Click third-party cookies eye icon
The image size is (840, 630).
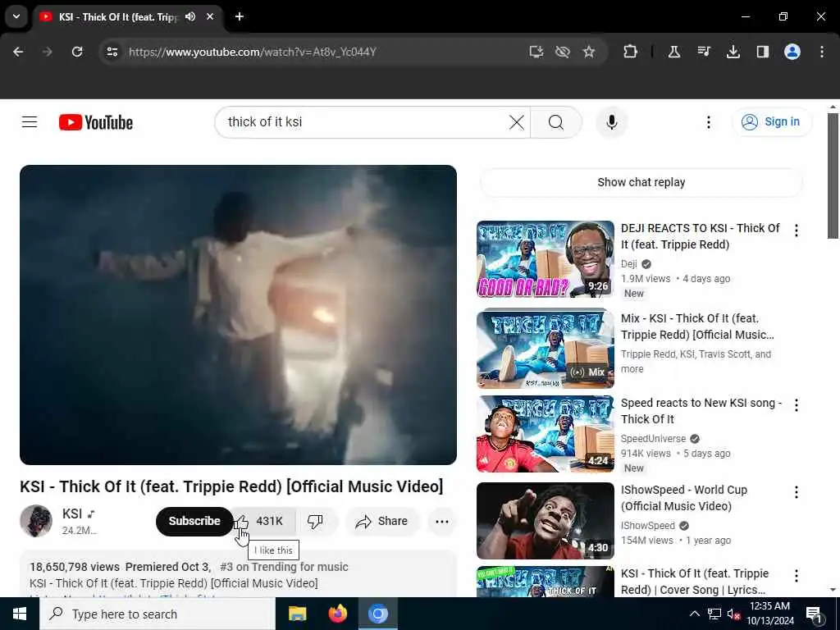click(x=563, y=52)
